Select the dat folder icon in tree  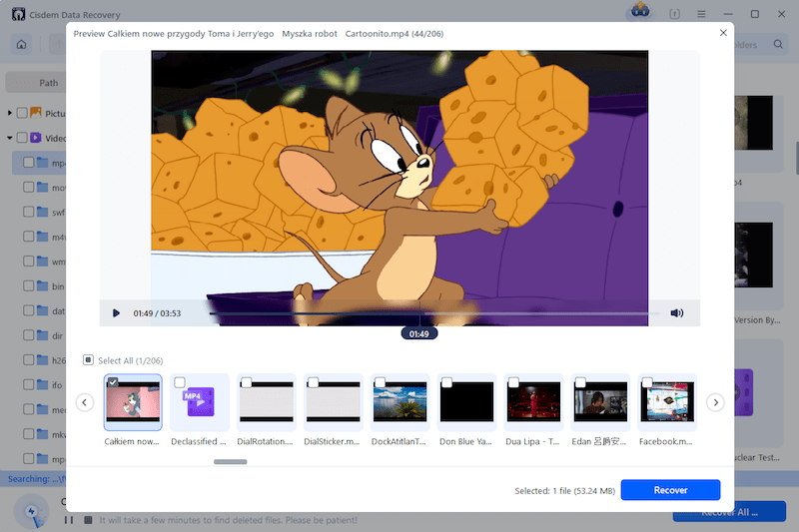(43, 310)
